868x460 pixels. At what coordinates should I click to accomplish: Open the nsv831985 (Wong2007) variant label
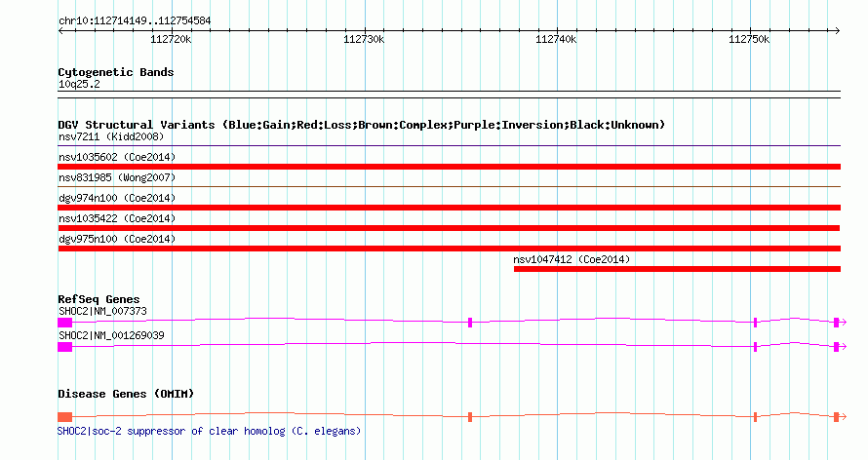[x=117, y=178]
